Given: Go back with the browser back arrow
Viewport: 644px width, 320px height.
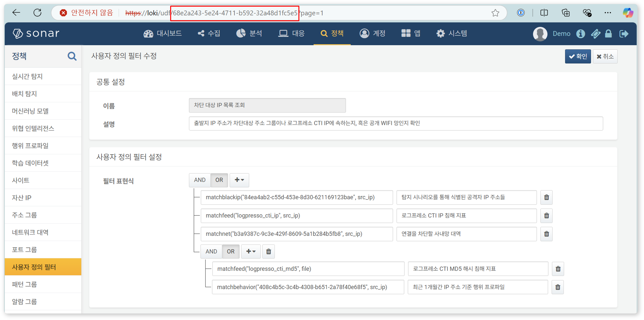Looking at the screenshot, I should (16, 13).
